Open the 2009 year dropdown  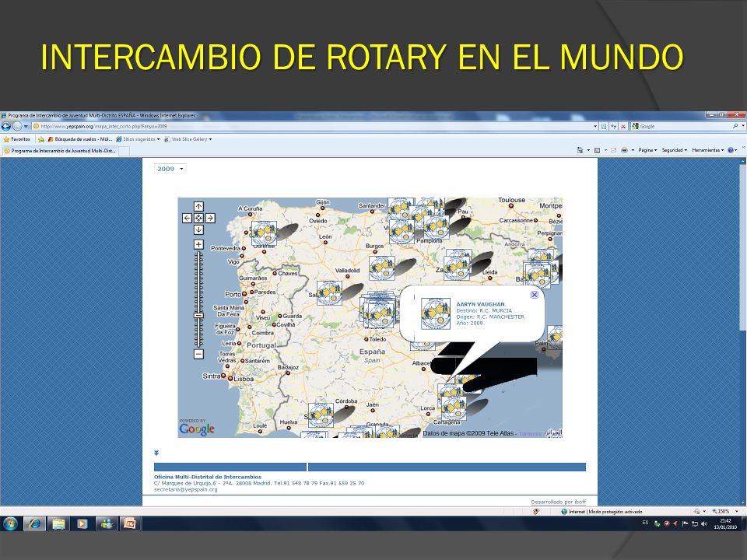[170, 169]
